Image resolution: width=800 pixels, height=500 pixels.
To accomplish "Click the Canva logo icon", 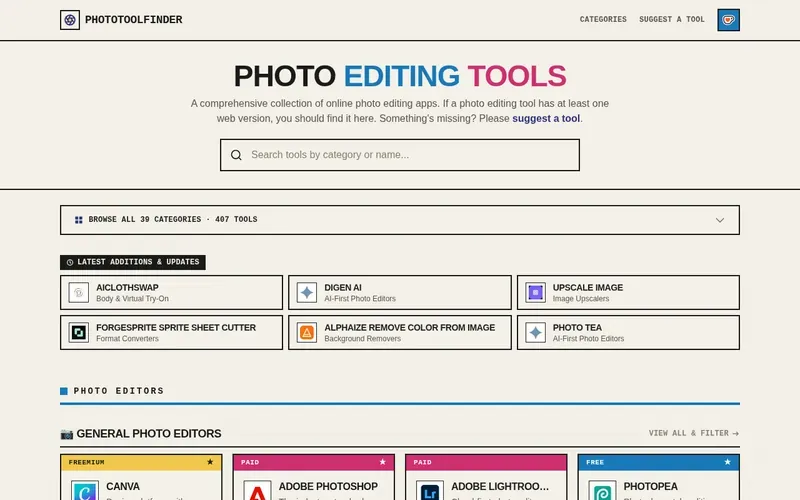I will point(85,491).
